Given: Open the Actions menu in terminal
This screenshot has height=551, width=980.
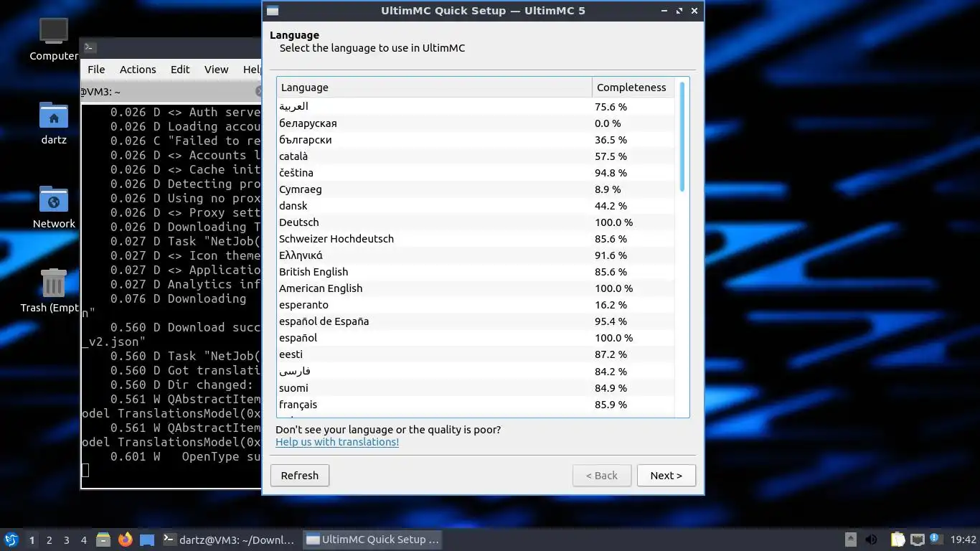Looking at the screenshot, I should click(x=138, y=70).
